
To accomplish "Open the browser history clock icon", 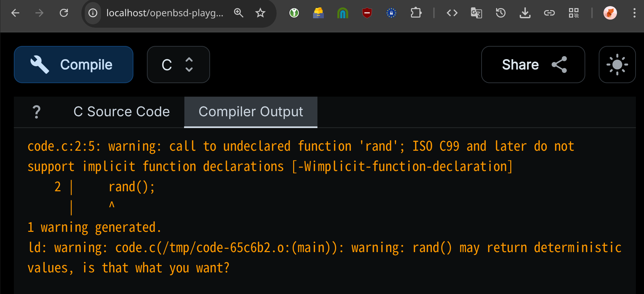I will coord(501,13).
